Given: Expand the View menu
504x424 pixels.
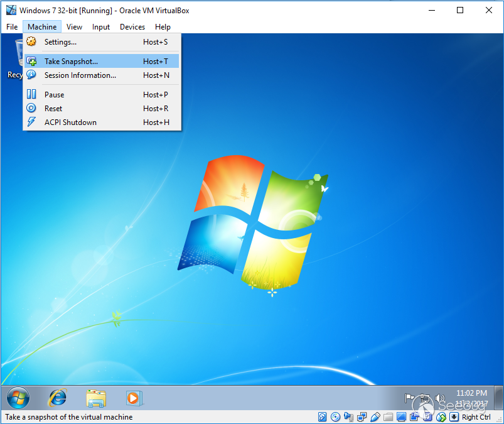Looking at the screenshot, I should pos(74,27).
